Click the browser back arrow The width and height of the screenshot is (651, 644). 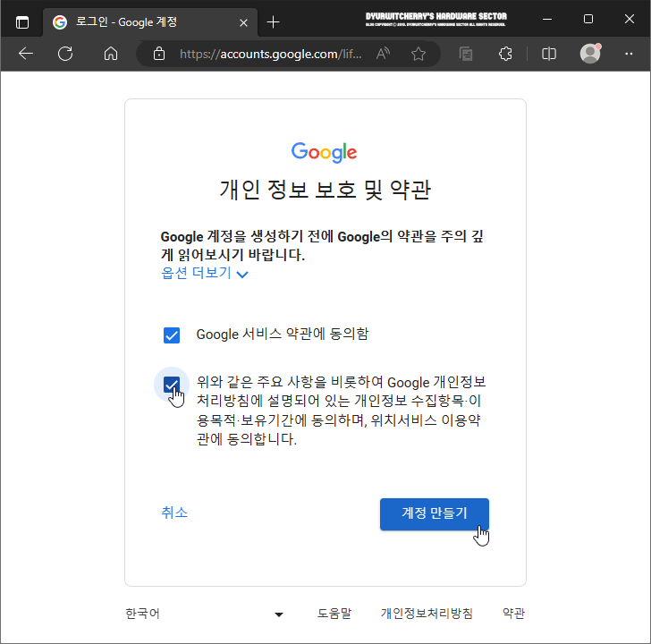pos(26,54)
